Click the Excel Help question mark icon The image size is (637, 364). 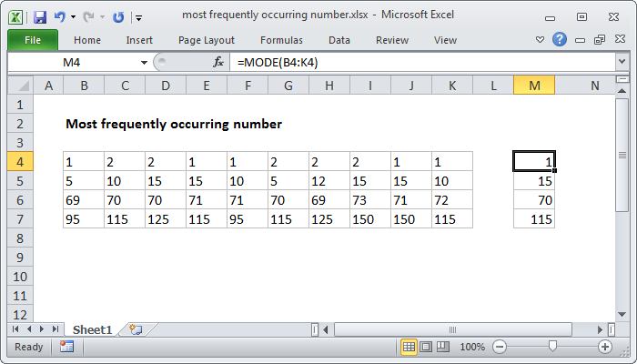(560, 39)
